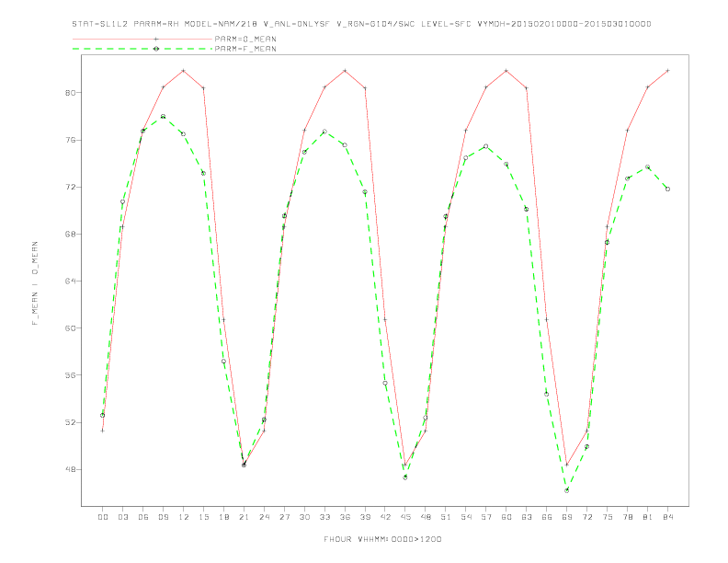Click the y-axis tick label 64

(70, 281)
